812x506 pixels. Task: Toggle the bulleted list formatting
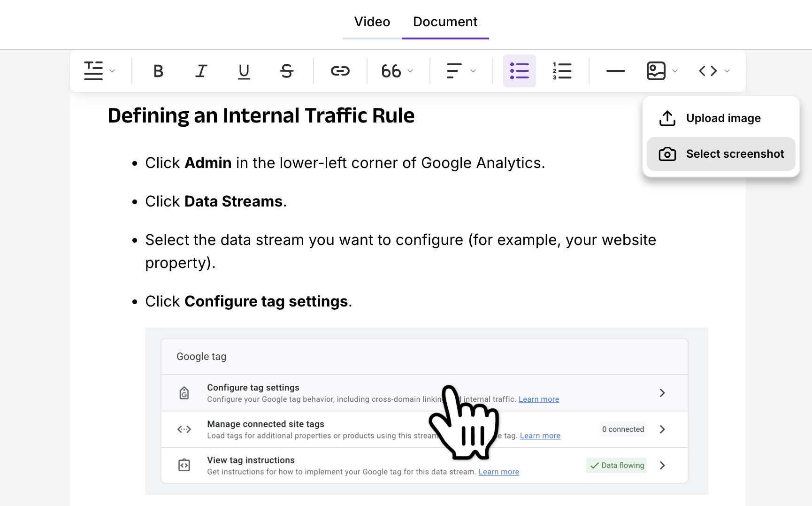coord(520,71)
